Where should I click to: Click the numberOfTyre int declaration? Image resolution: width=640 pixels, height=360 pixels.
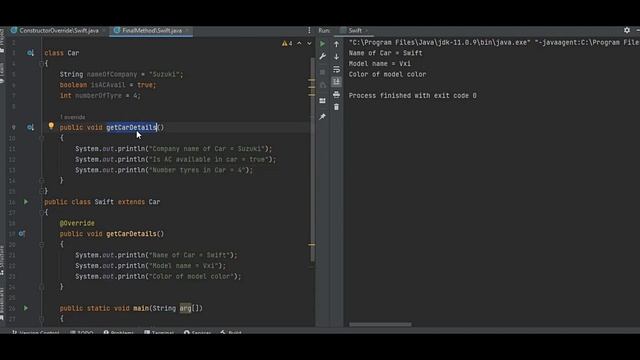click(x=100, y=96)
